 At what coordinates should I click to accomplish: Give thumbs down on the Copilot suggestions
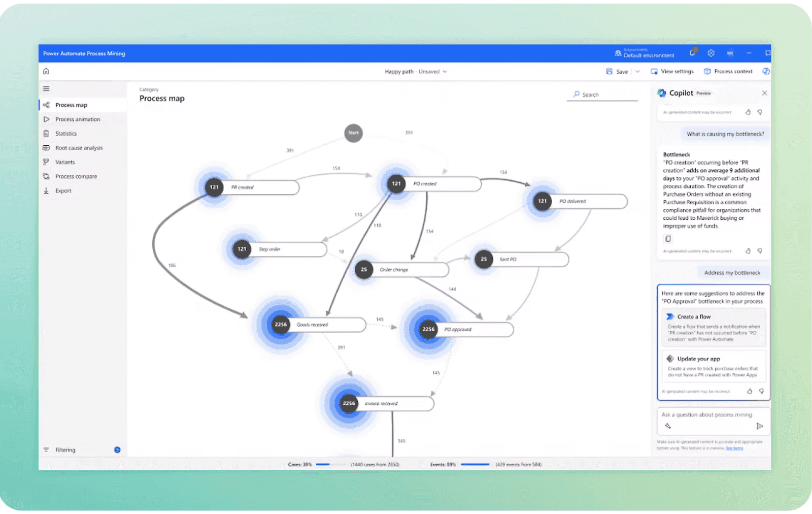tap(761, 391)
